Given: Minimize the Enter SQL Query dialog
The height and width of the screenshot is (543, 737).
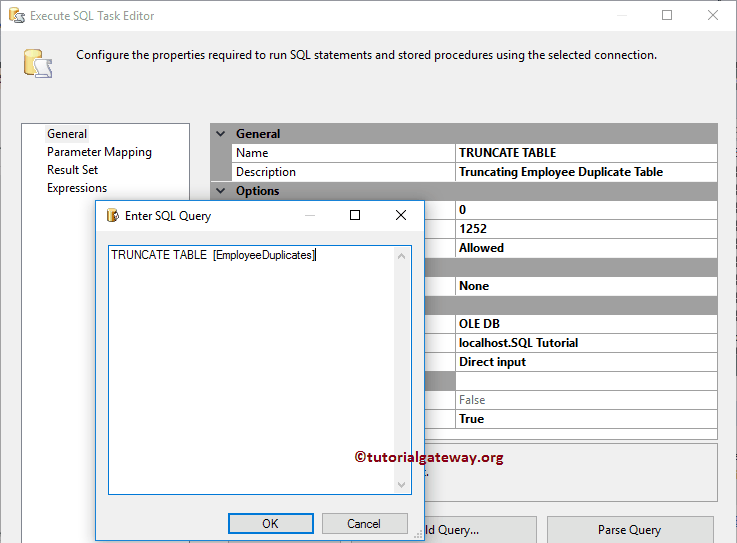Looking at the screenshot, I should click(x=310, y=215).
